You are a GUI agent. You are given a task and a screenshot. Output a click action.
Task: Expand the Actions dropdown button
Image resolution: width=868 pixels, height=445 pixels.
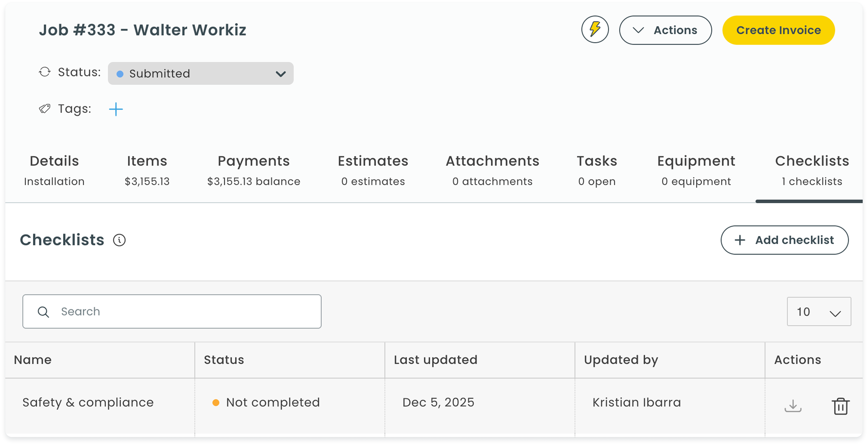[665, 30]
